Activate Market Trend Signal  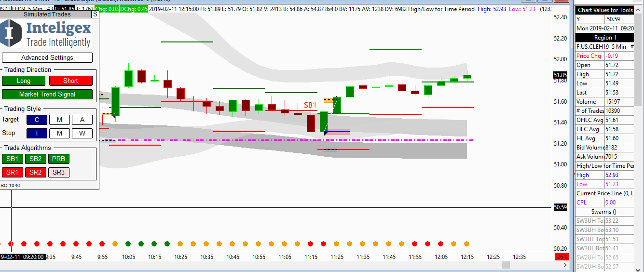click(47, 94)
